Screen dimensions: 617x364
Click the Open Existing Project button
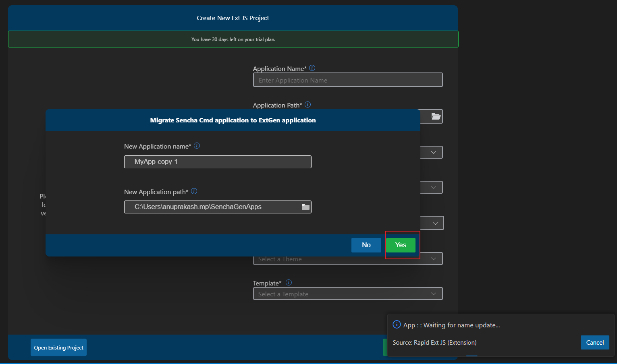tap(58, 347)
